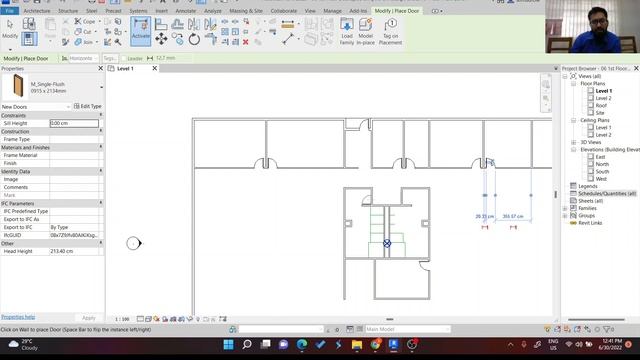
Task: Click the Activate dimensions button
Action: (140, 31)
